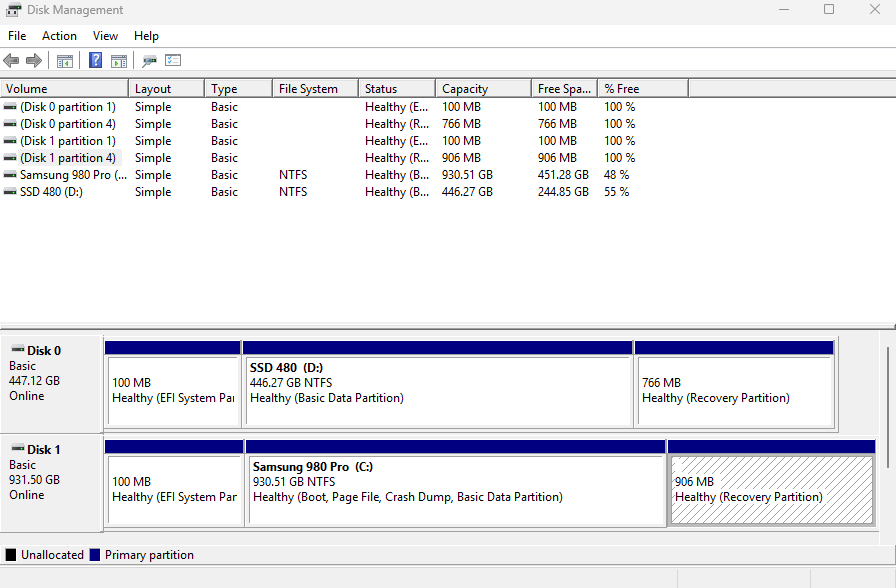
Task: Click the black Unallocated legend swatch
Action: (x=11, y=555)
